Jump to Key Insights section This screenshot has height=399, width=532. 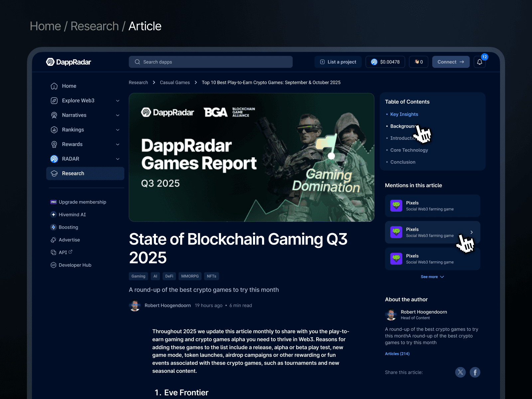point(404,114)
